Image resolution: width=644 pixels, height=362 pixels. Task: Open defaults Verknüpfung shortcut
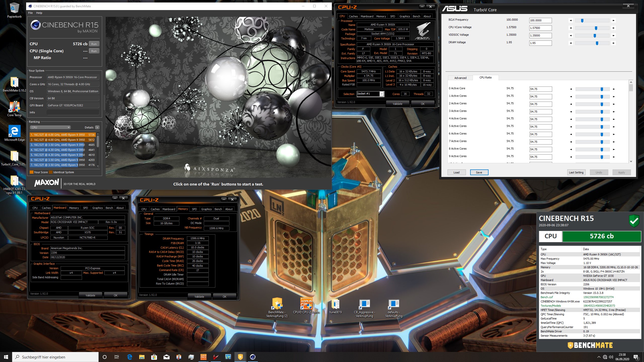click(394, 308)
